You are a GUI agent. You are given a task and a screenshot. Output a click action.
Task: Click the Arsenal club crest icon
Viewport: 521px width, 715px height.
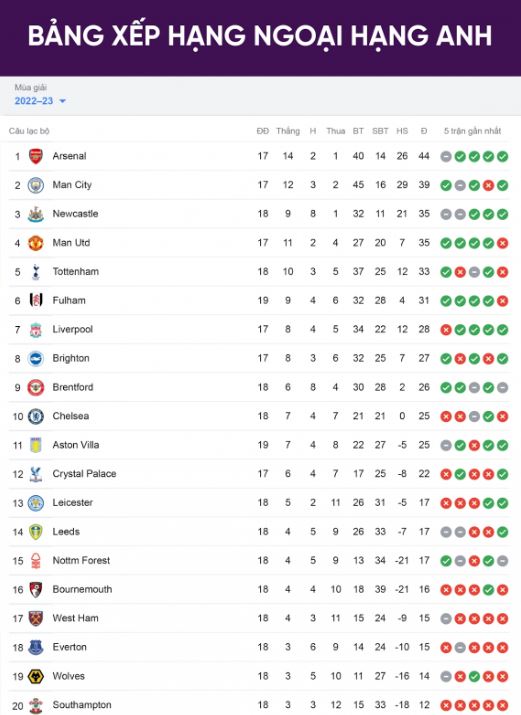(x=36, y=156)
